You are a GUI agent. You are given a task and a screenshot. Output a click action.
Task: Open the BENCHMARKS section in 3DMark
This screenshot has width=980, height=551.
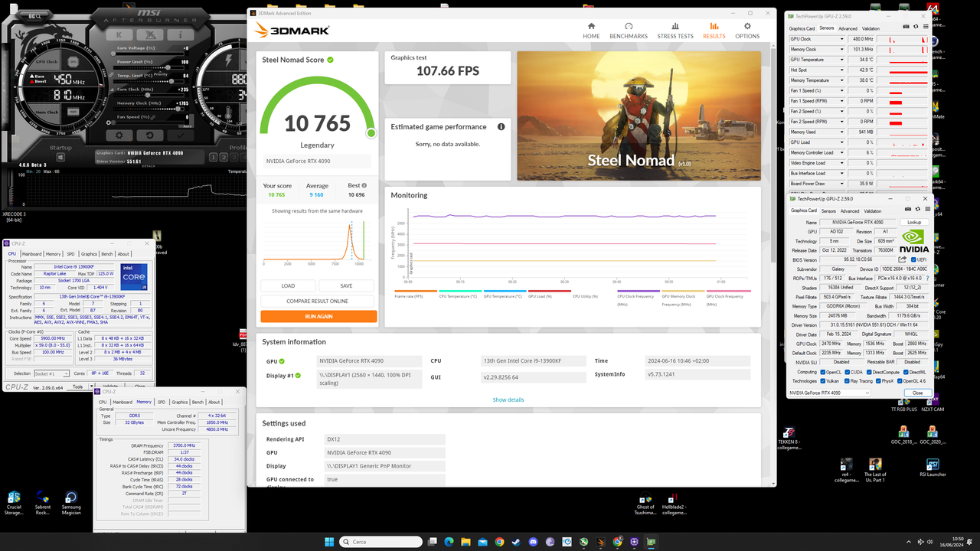pos(629,31)
